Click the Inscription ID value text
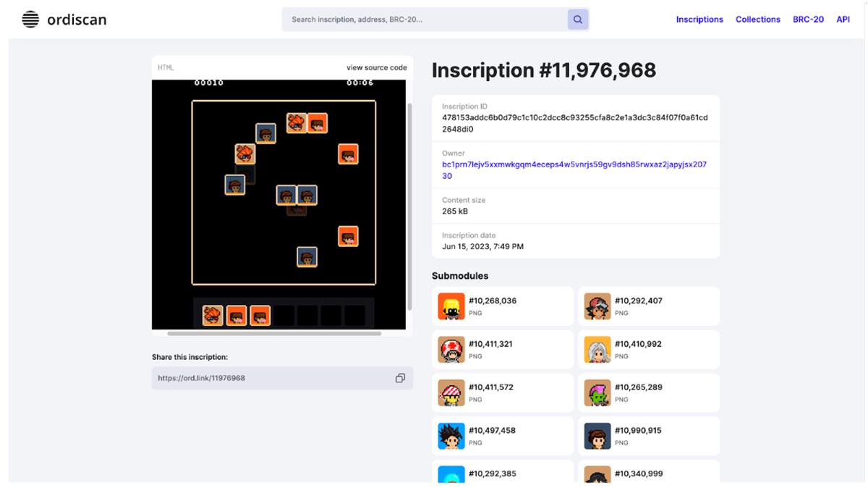 coord(575,123)
